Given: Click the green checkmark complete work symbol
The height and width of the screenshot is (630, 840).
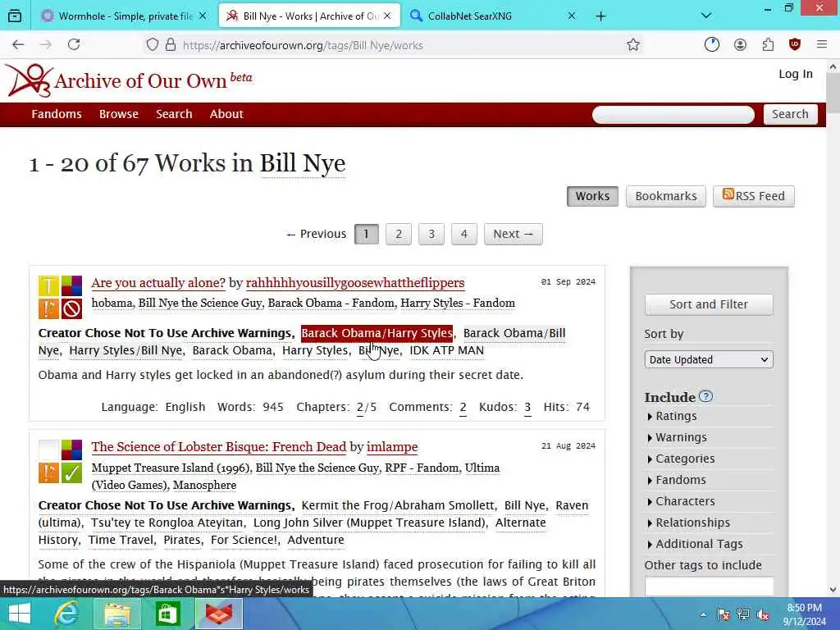Looking at the screenshot, I should (x=72, y=472).
